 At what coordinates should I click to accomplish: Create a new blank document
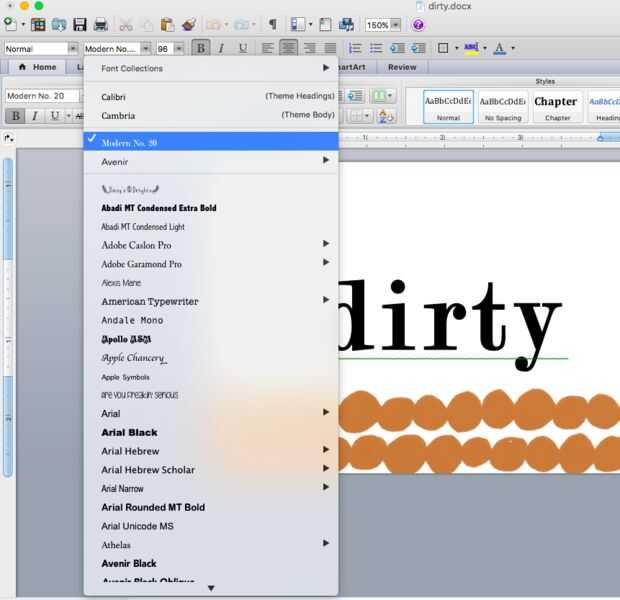click(10, 25)
